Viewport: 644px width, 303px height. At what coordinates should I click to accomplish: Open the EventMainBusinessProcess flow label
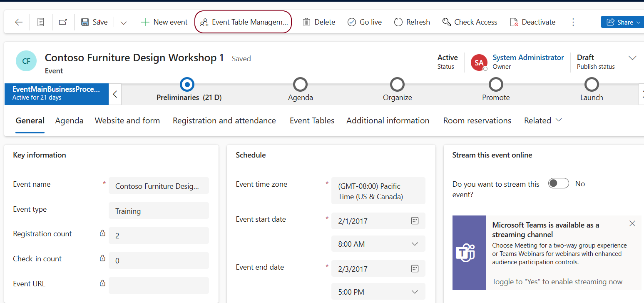click(x=56, y=93)
